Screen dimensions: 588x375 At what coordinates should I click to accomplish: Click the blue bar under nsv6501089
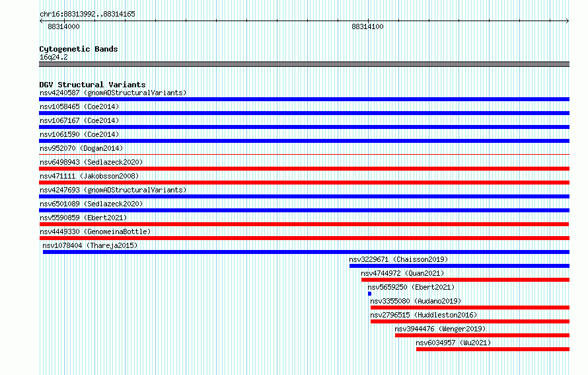click(x=304, y=210)
